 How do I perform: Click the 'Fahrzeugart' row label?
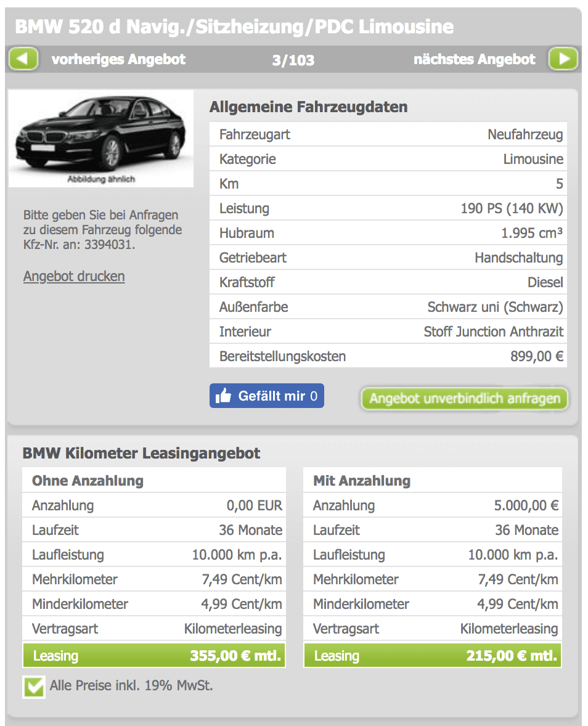(255, 135)
